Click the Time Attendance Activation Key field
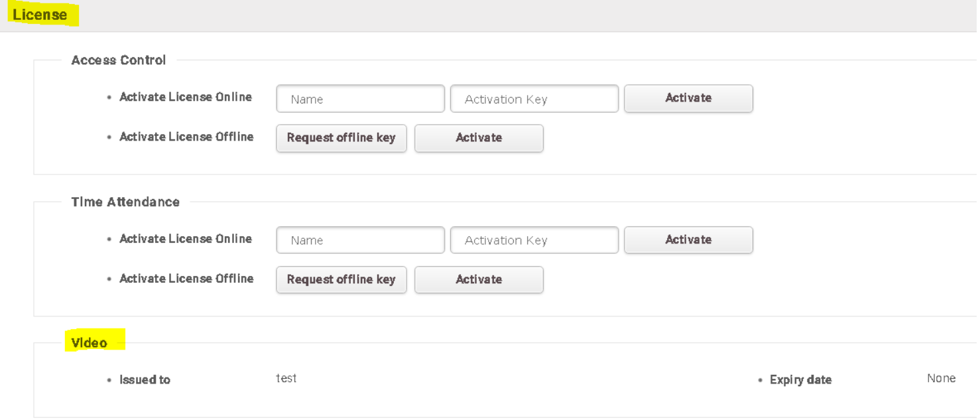The width and height of the screenshot is (980, 420). click(534, 240)
